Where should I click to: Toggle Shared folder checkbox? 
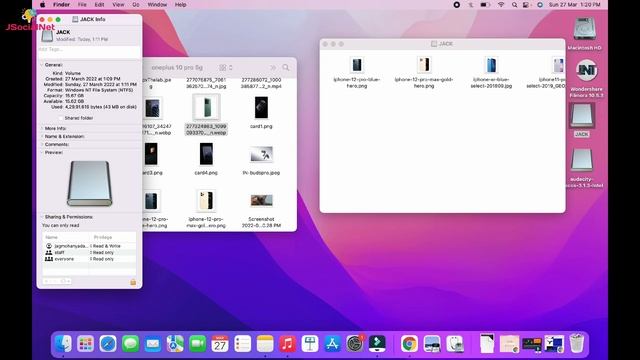pyautogui.click(x=61, y=118)
